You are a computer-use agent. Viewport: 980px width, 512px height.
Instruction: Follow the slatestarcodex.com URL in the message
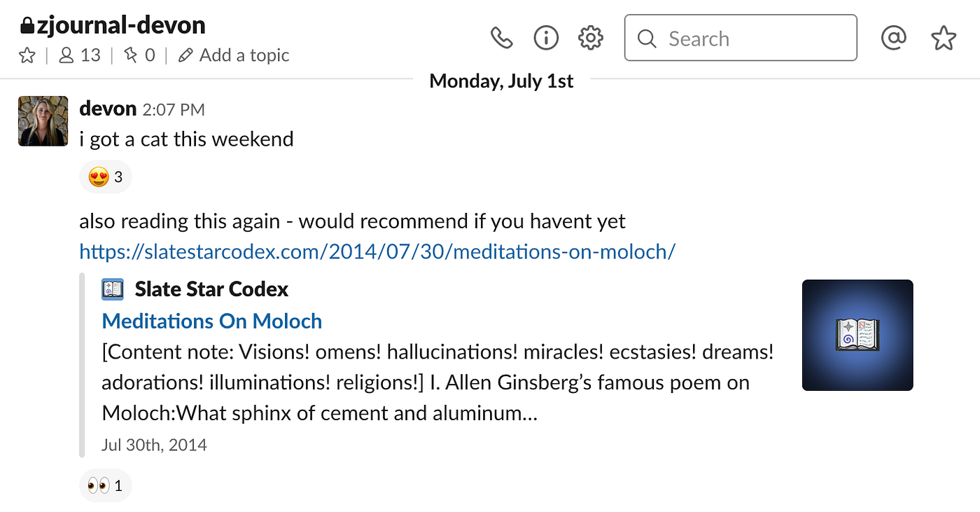(377, 251)
